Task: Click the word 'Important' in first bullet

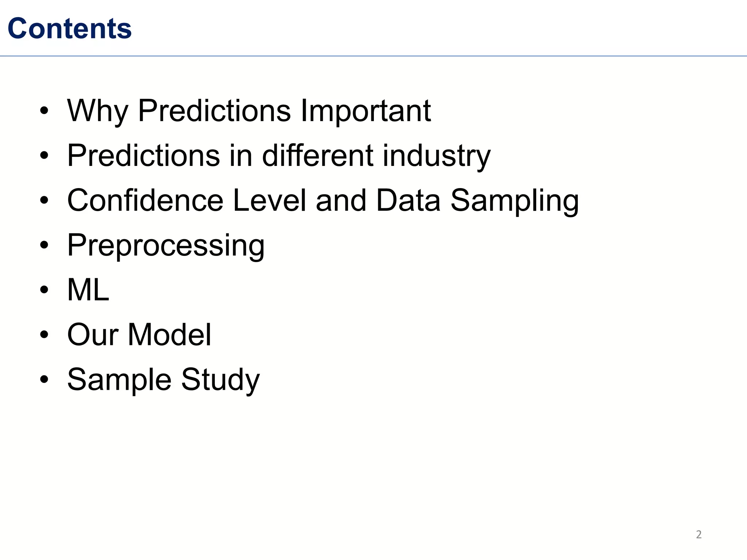Action: coord(365,110)
